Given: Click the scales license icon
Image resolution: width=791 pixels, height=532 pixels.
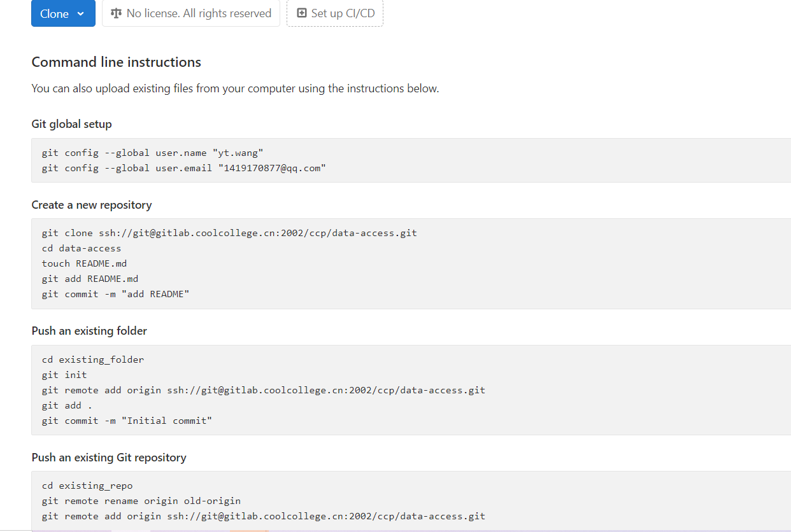Looking at the screenshot, I should click(116, 13).
